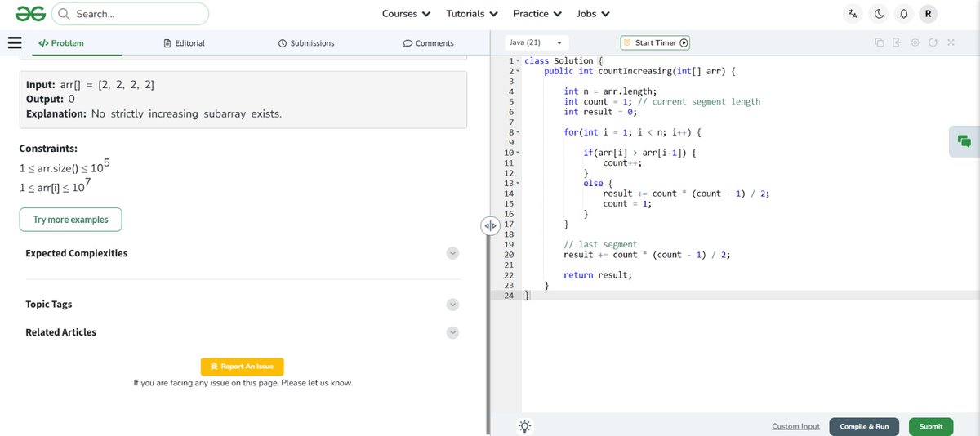Image resolution: width=980 pixels, height=436 pixels.
Task: Click the Report An Issue button
Action: click(x=243, y=367)
